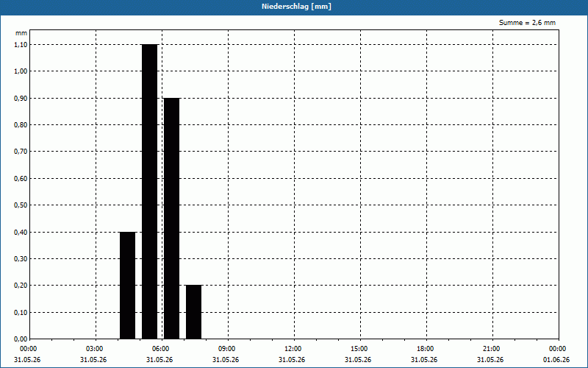This screenshot has width=588, height=368.
Task: Click the 15:00 time axis label
Action: pyautogui.click(x=359, y=349)
